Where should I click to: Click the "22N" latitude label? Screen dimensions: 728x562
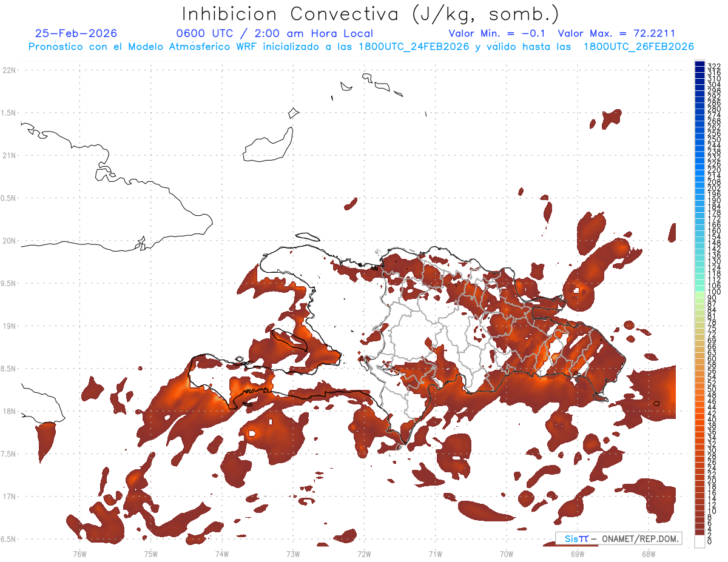[10, 70]
